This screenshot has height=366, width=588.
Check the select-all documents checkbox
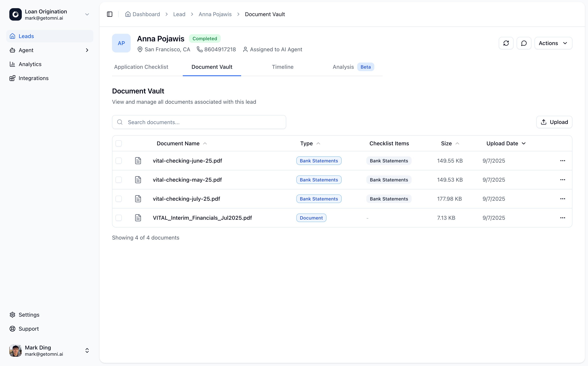coord(118,143)
